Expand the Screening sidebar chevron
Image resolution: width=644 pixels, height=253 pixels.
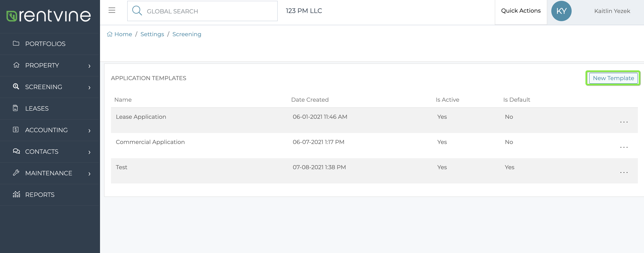(x=89, y=87)
